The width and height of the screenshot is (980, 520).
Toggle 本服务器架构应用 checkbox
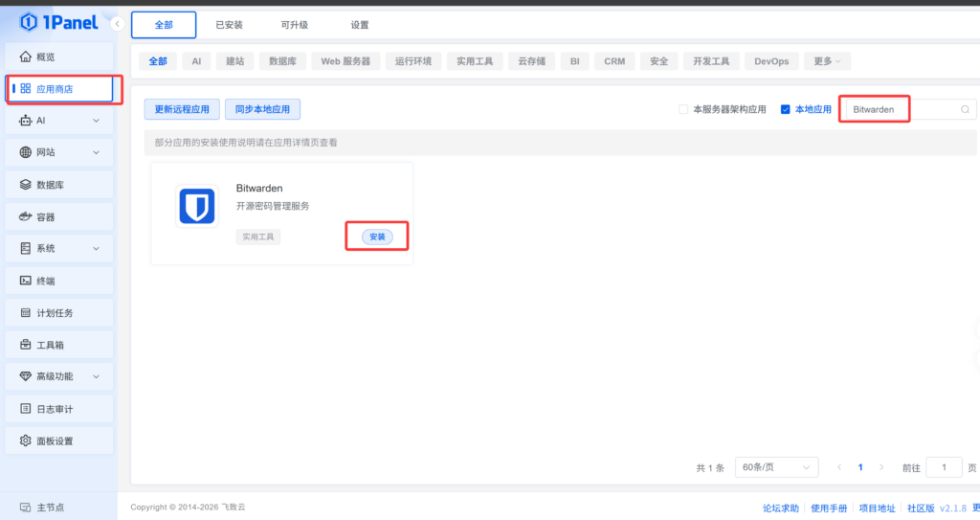pyautogui.click(x=683, y=109)
